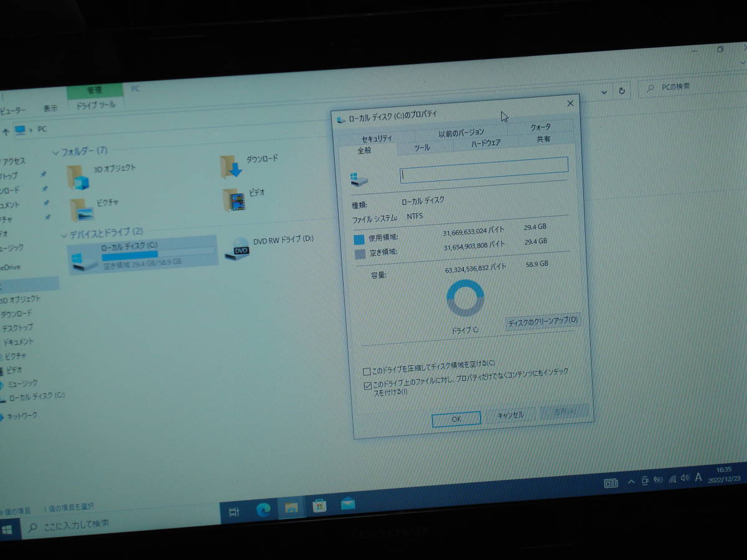The image size is (747, 560).
Task: Click the PC computer icon in address bar
Action: (x=21, y=130)
